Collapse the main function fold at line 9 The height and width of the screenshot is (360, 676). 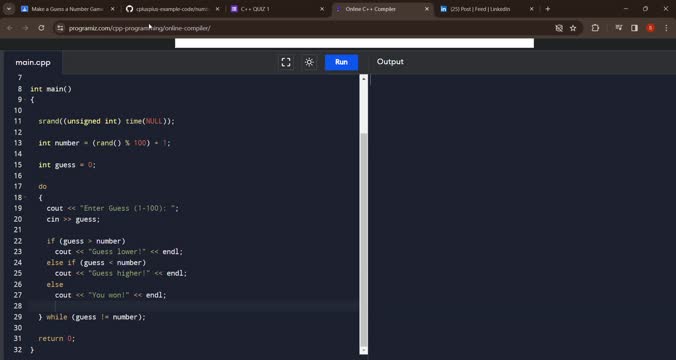(25, 100)
